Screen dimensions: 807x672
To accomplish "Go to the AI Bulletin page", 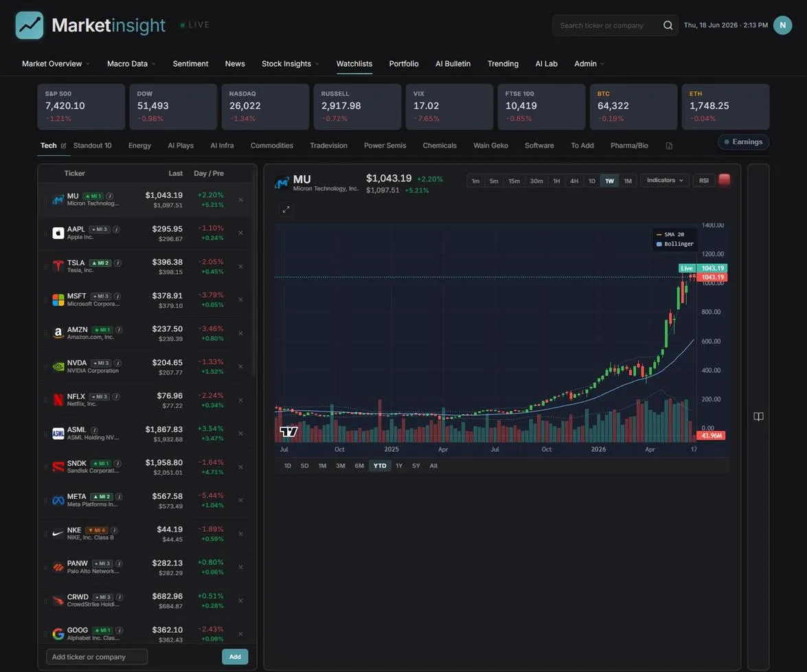I will [453, 64].
